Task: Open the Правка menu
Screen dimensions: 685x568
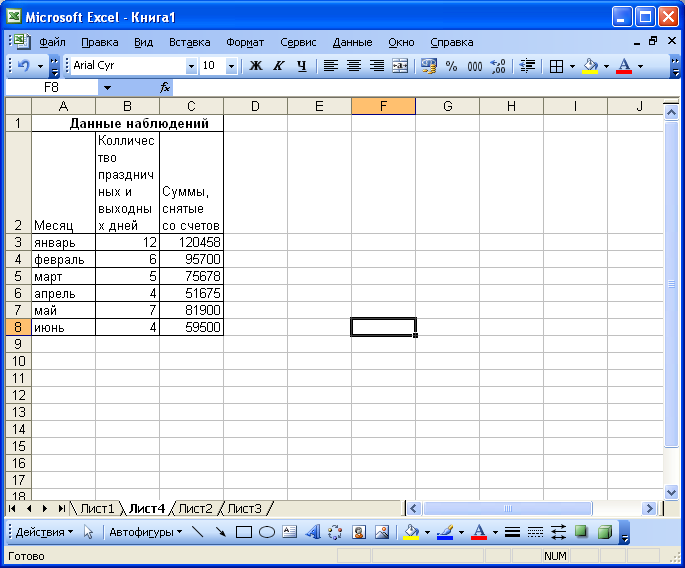Action: point(100,42)
